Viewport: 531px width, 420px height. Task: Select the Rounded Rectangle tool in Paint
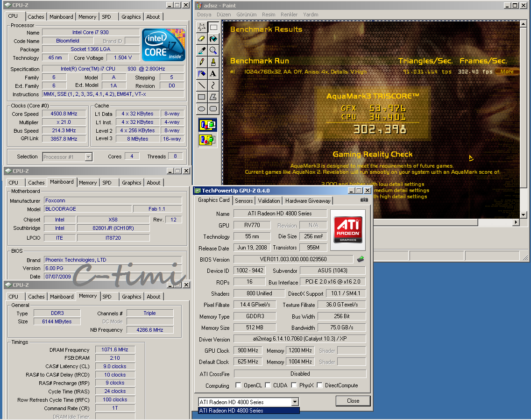(x=213, y=109)
